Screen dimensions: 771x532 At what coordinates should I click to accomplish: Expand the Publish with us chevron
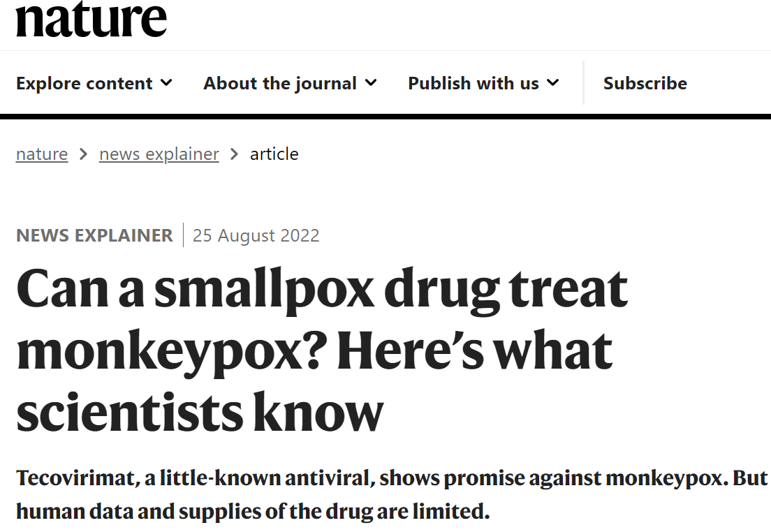(x=553, y=82)
